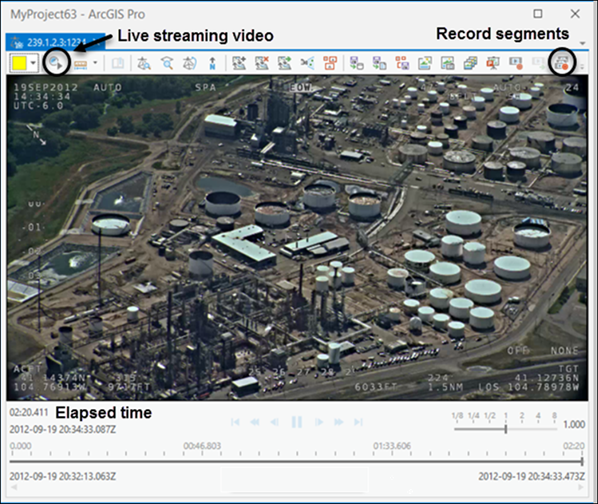598x504 pixels.
Task: Open the toolbar overflow options arrow
Action: point(582,67)
